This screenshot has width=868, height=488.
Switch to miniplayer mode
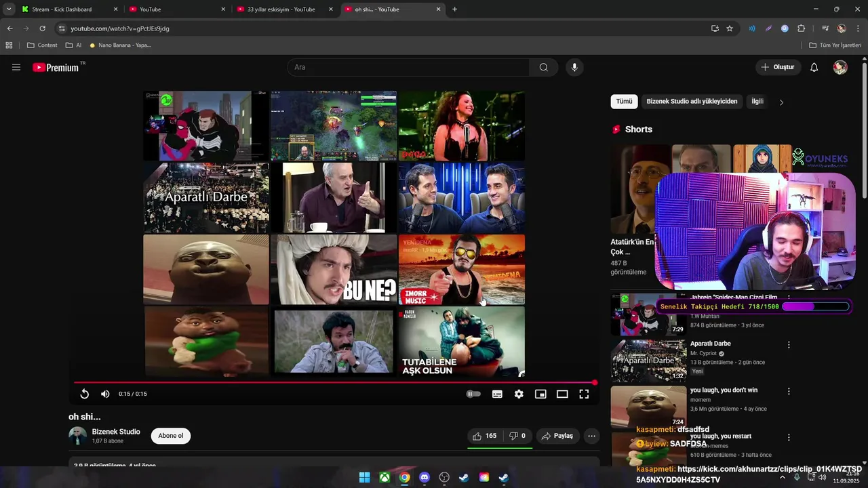click(x=540, y=394)
